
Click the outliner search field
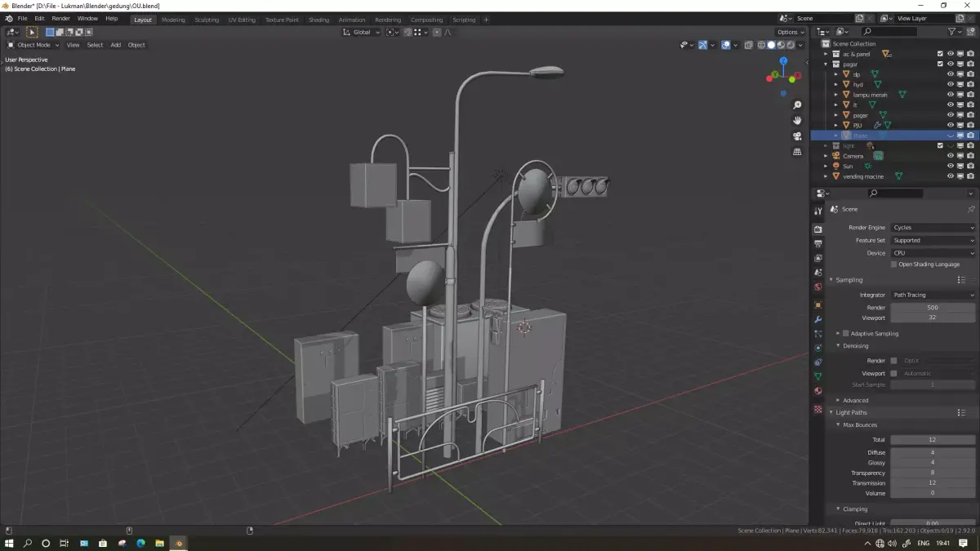click(889, 32)
